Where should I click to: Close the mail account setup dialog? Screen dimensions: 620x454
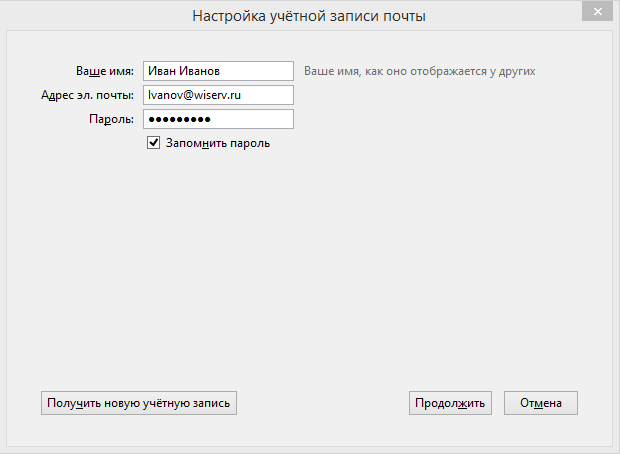click(x=596, y=11)
